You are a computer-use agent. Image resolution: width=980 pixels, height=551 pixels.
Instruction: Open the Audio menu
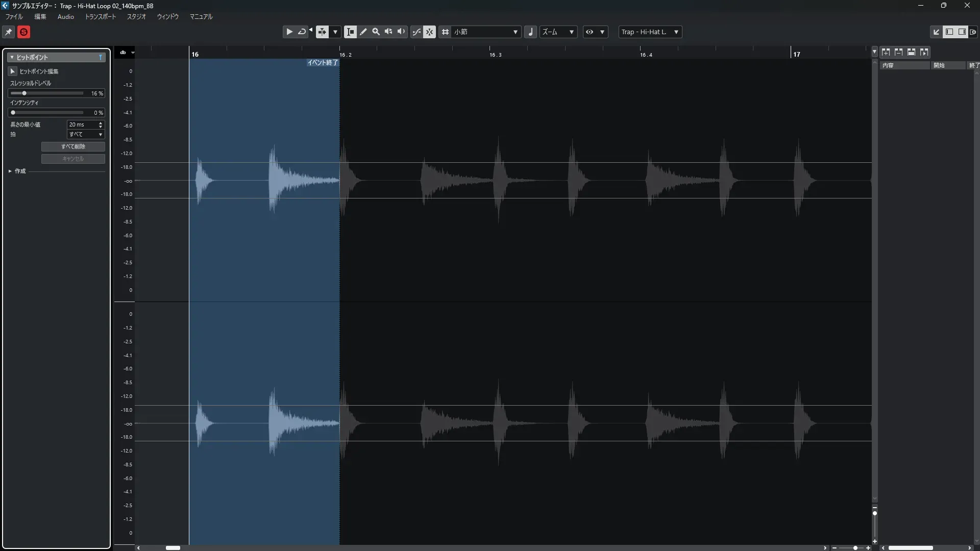pyautogui.click(x=65, y=17)
